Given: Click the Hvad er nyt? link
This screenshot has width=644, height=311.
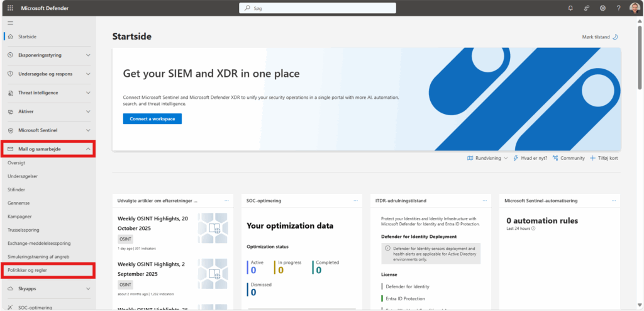Looking at the screenshot, I should [534, 158].
